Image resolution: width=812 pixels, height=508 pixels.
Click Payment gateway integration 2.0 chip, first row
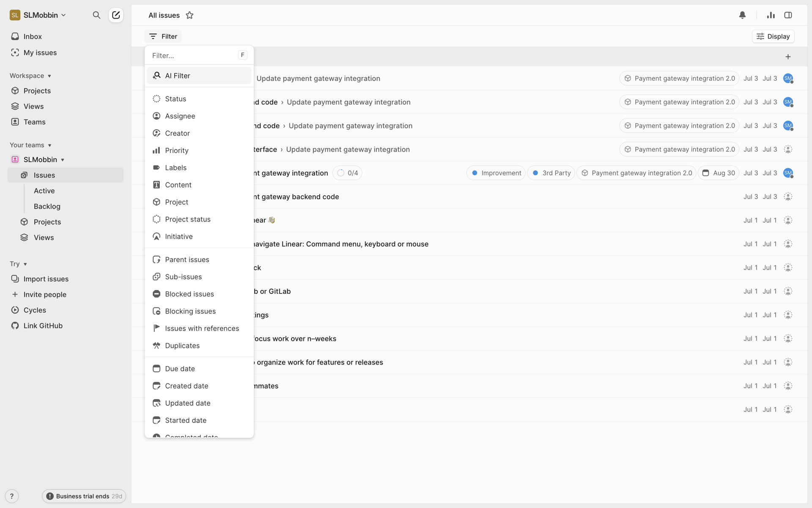(x=679, y=78)
